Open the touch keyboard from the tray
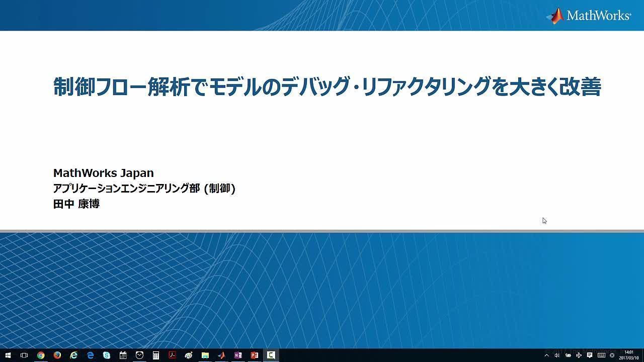 coord(601,355)
